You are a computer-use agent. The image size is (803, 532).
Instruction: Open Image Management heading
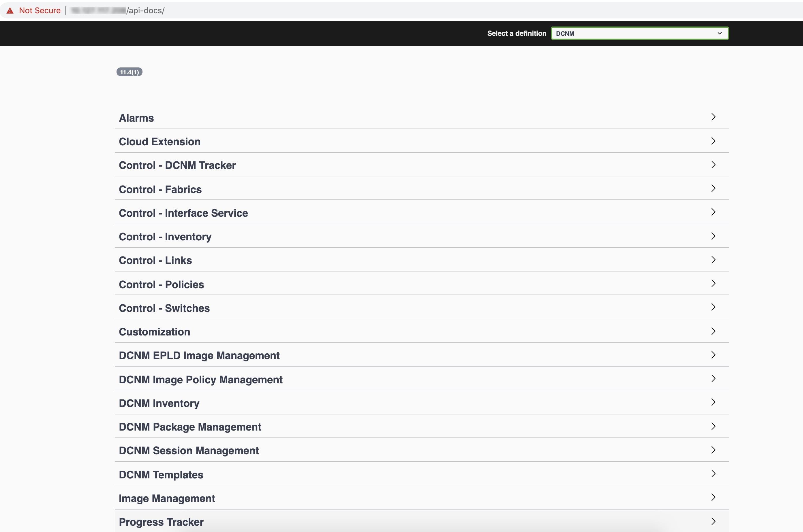click(167, 498)
